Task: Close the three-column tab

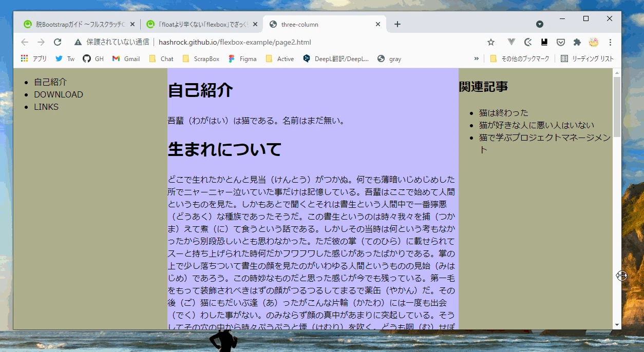Action: [378, 24]
